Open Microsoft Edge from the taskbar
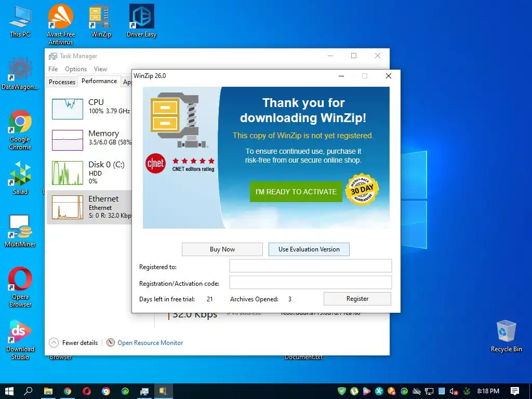The height and width of the screenshot is (399, 532). coord(125,391)
